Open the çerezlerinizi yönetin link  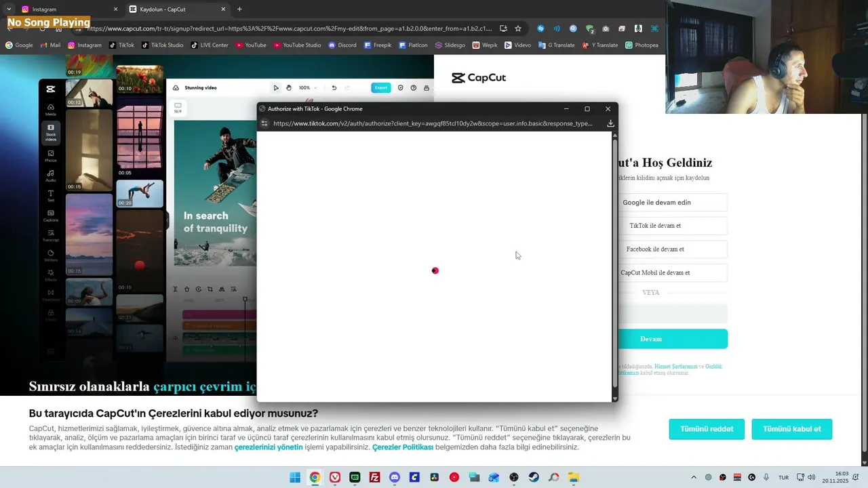(x=269, y=447)
